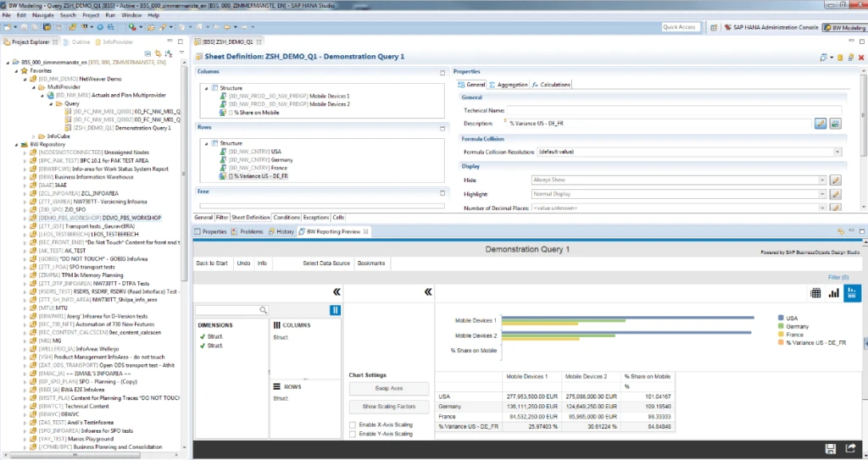This screenshot has height=460, width=868.
Task: Click the blue pause icon above Columns
Action: coord(335,310)
